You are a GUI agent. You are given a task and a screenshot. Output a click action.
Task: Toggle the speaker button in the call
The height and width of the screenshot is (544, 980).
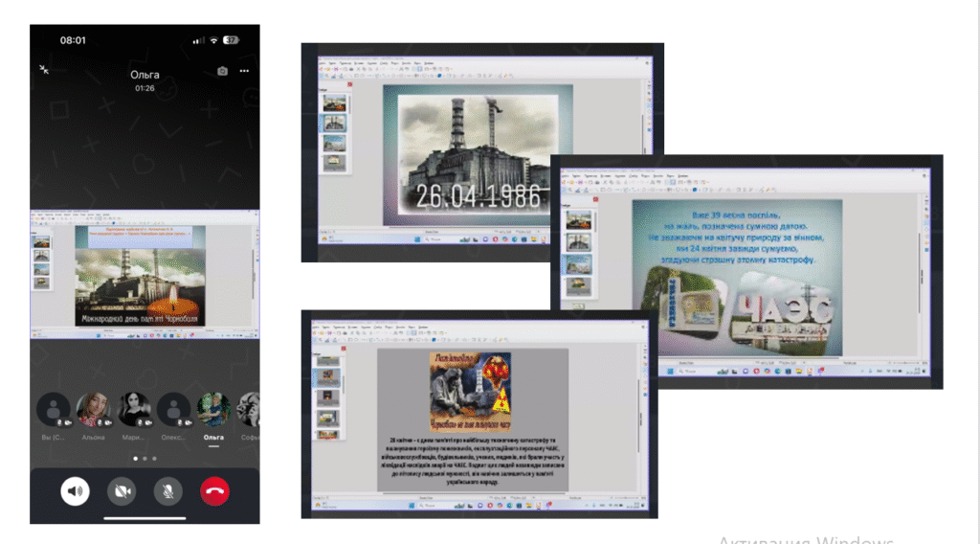pos(75,492)
